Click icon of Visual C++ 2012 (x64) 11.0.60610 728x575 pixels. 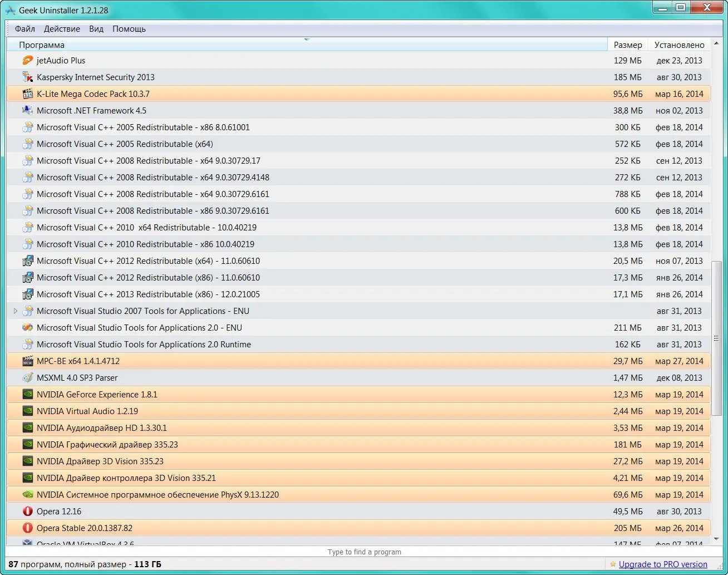click(27, 261)
